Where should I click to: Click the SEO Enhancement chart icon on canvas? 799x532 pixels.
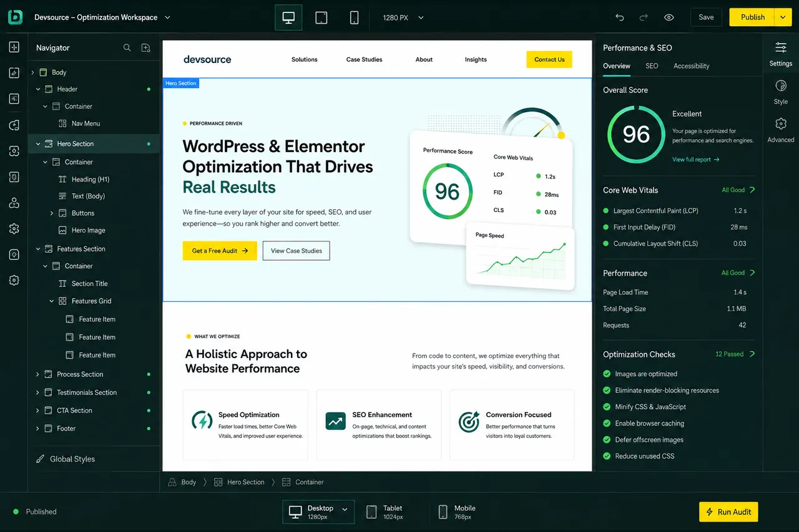pyautogui.click(x=336, y=420)
